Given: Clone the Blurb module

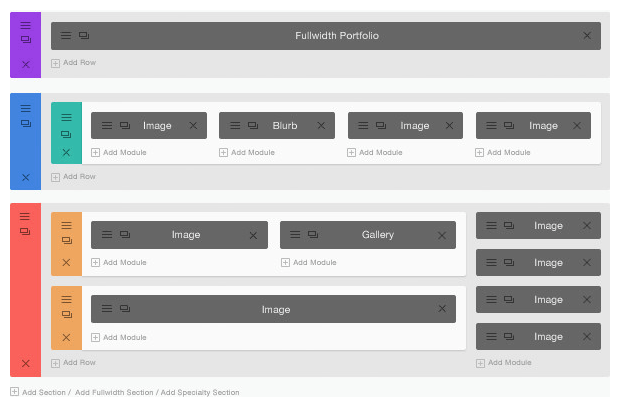Looking at the screenshot, I should click(x=252, y=126).
